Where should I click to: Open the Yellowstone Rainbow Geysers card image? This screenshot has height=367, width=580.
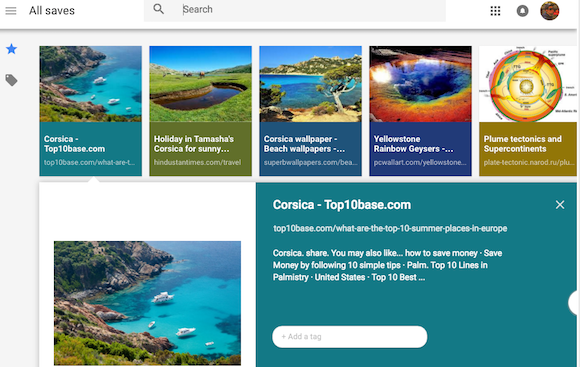pyautogui.click(x=420, y=84)
